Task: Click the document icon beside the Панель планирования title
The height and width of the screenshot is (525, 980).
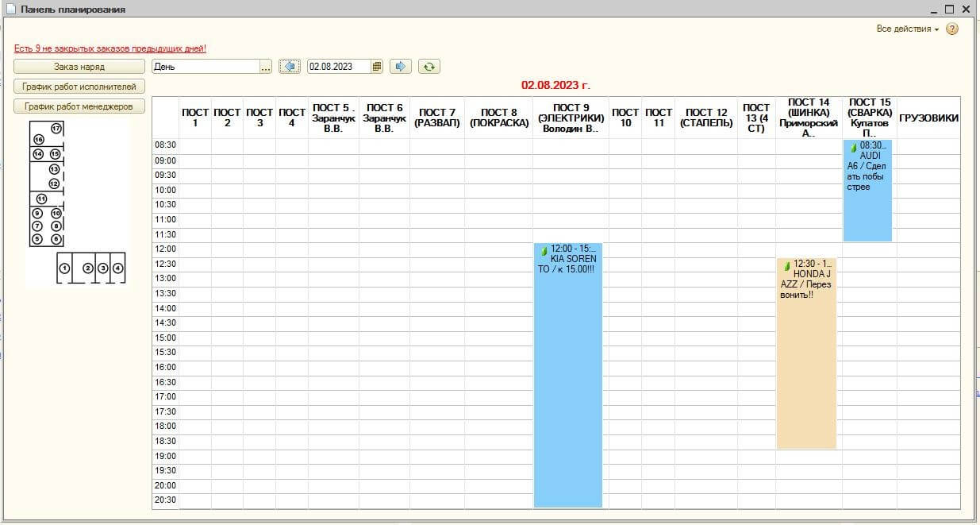Action: [10, 10]
